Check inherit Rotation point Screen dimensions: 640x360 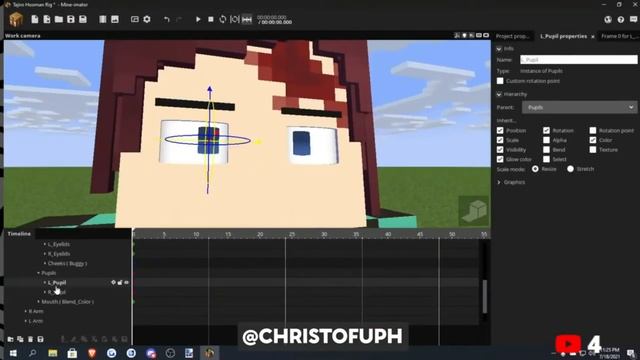(593, 131)
